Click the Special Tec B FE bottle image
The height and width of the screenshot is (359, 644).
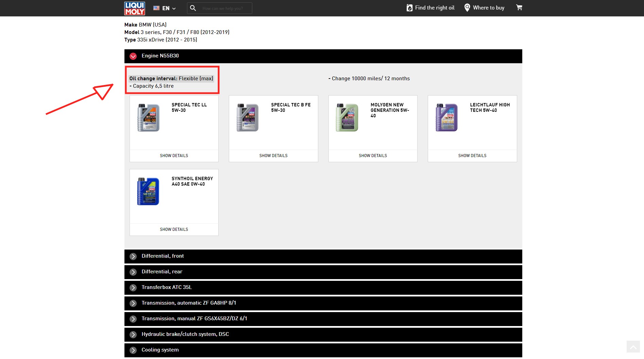pyautogui.click(x=248, y=118)
